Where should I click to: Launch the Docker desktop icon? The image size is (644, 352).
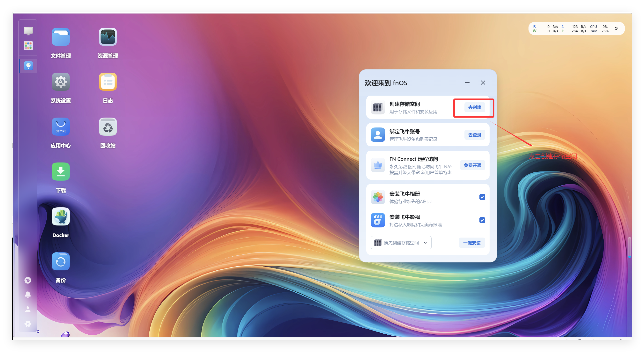click(60, 216)
